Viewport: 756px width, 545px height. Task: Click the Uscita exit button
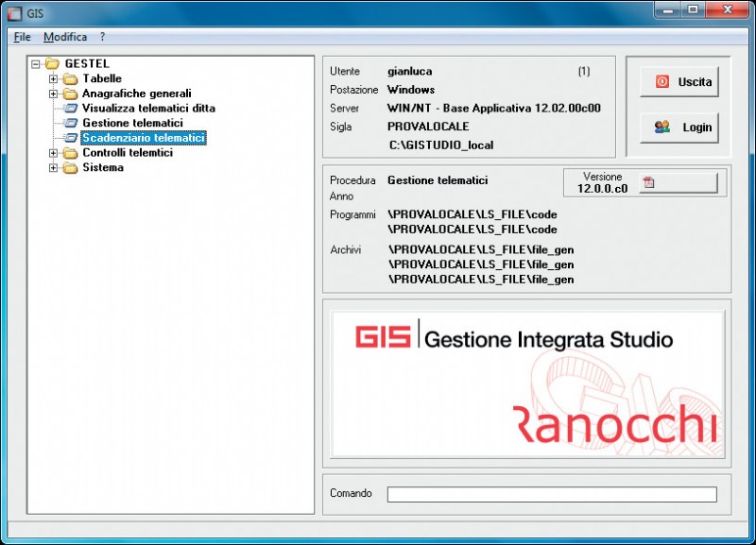coord(679,82)
